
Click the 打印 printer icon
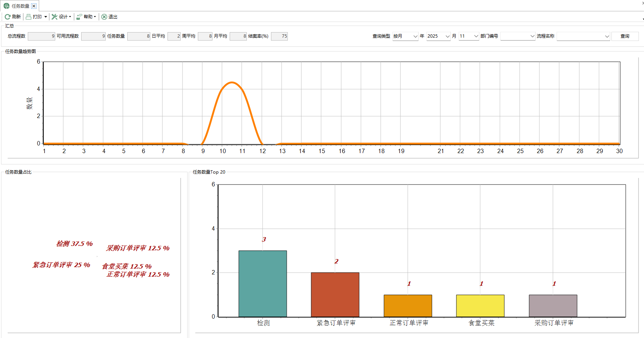point(29,17)
